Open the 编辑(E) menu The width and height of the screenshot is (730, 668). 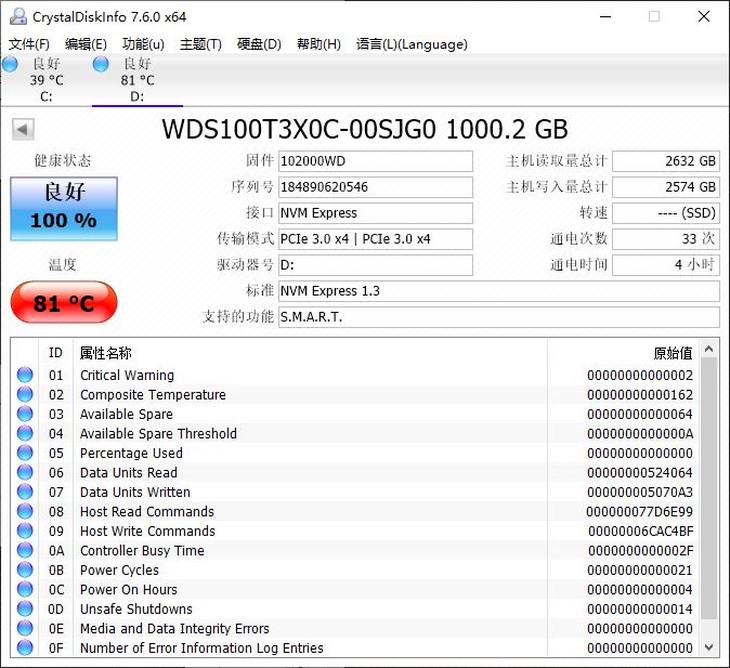coord(86,44)
